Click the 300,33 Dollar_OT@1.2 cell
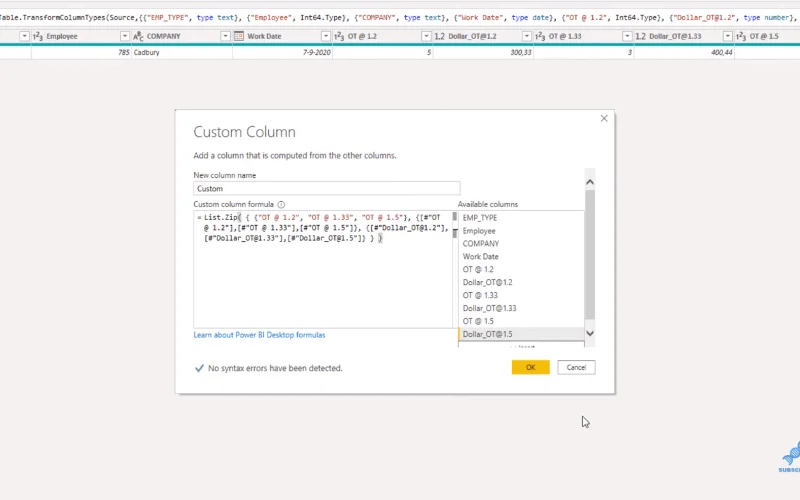 tap(483, 53)
